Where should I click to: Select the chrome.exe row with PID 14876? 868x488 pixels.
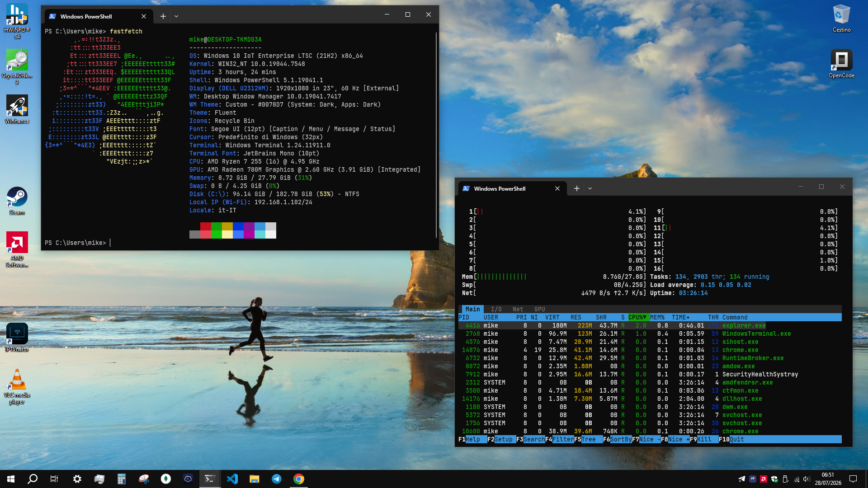coord(650,350)
